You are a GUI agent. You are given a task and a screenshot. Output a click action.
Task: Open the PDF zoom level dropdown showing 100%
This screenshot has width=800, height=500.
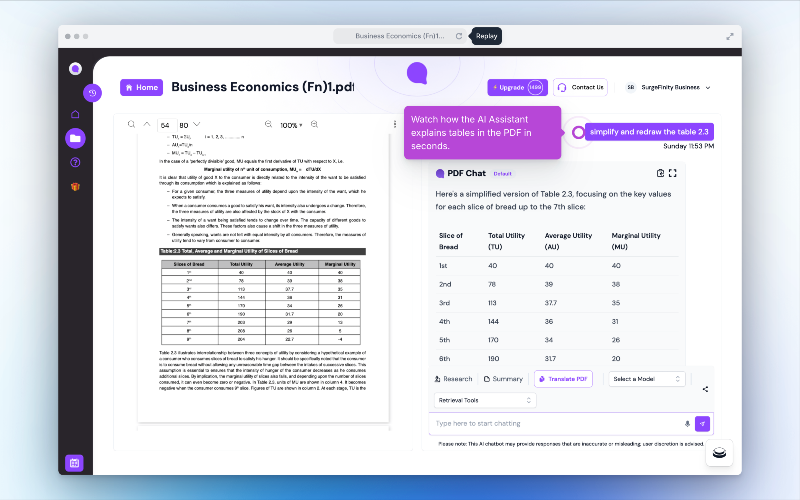coord(291,125)
